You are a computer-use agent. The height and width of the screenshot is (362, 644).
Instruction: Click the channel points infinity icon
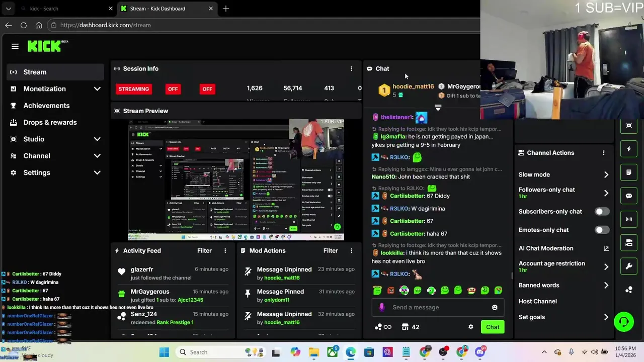coord(383,327)
